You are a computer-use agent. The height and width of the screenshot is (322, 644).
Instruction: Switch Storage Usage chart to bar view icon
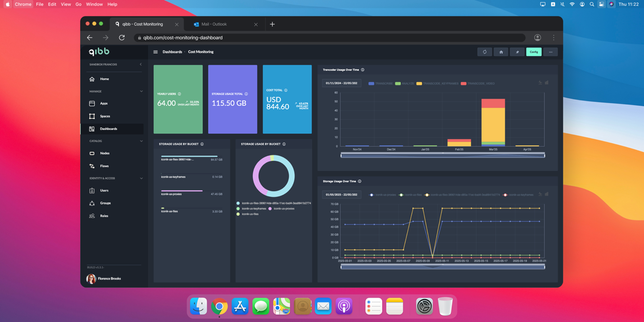[547, 195]
